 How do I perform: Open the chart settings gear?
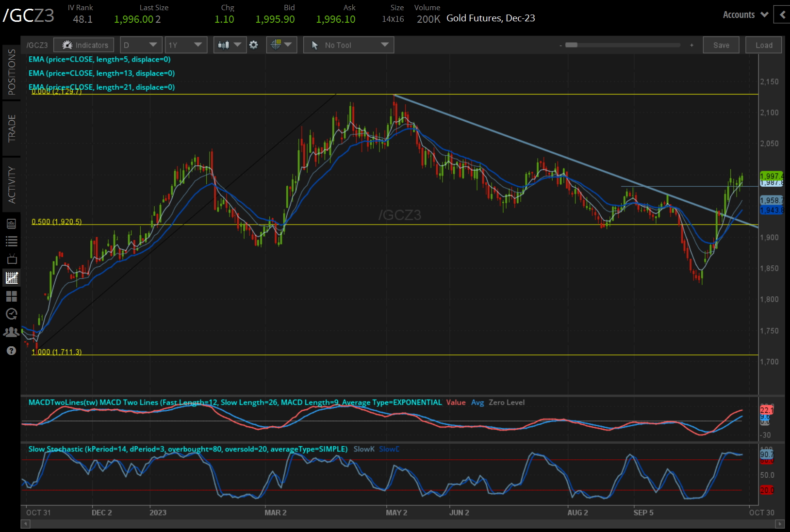[254, 45]
